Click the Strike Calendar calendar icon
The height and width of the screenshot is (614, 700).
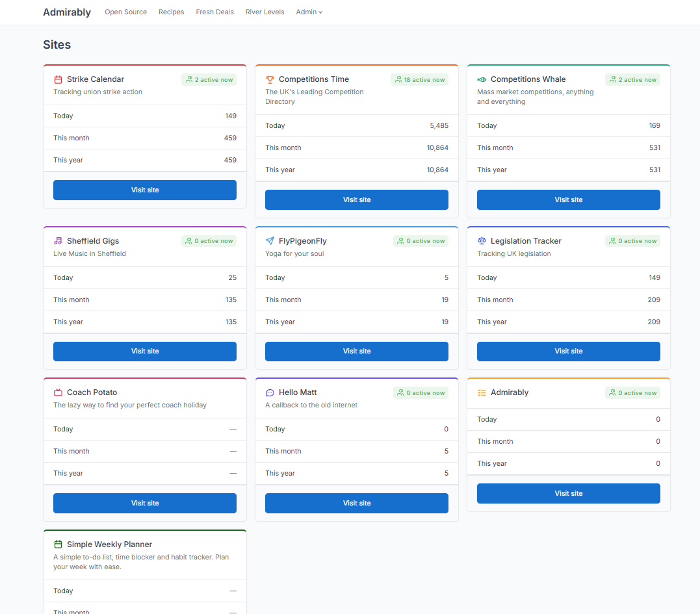tap(58, 79)
